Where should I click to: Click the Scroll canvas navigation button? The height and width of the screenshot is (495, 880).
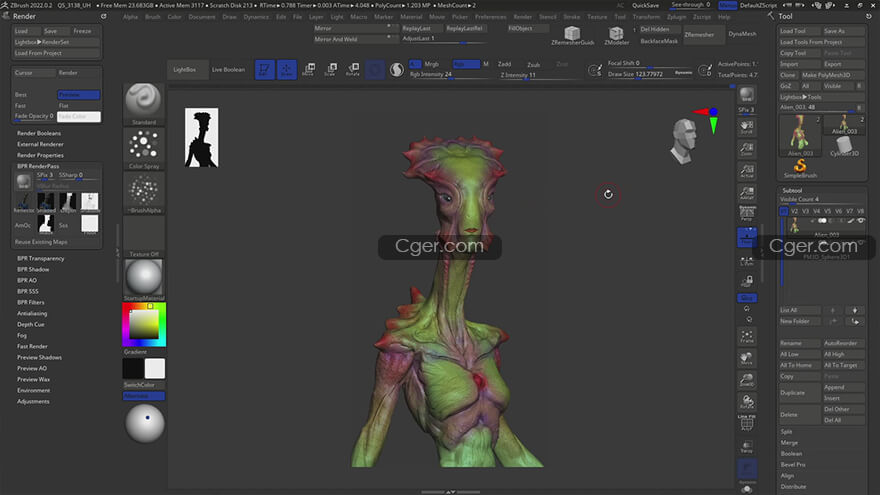746,127
